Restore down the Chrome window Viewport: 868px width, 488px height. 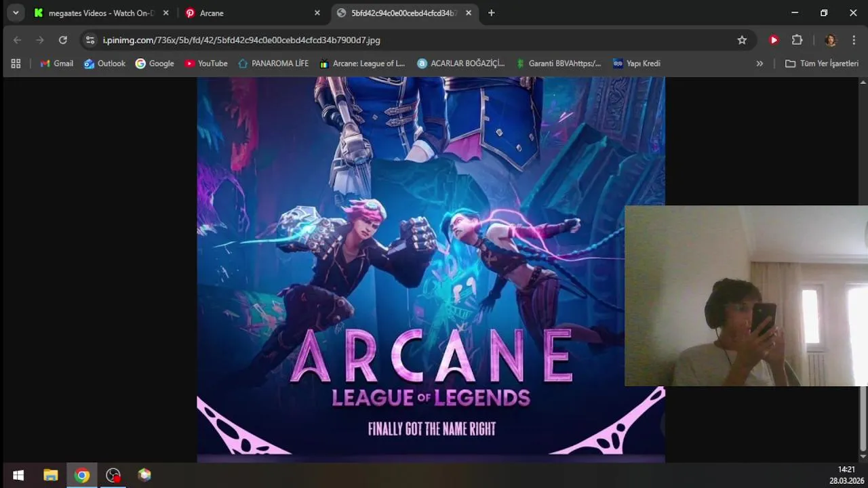coord(824,13)
